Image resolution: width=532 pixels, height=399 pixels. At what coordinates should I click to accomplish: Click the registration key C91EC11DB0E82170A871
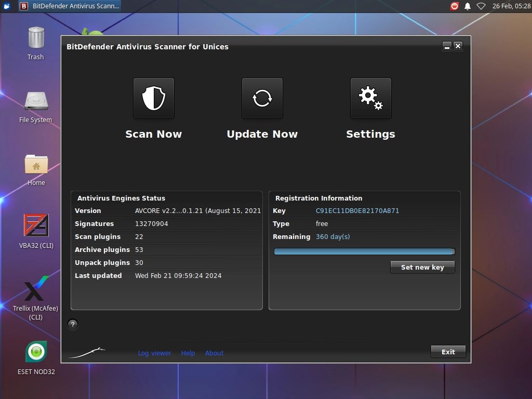pyautogui.click(x=357, y=211)
